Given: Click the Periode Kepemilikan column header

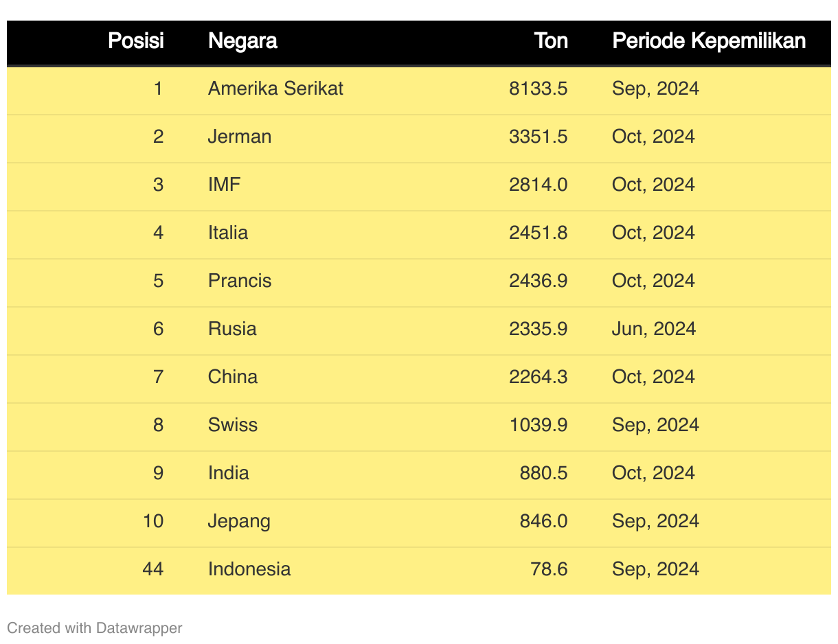Looking at the screenshot, I should coord(708,41).
